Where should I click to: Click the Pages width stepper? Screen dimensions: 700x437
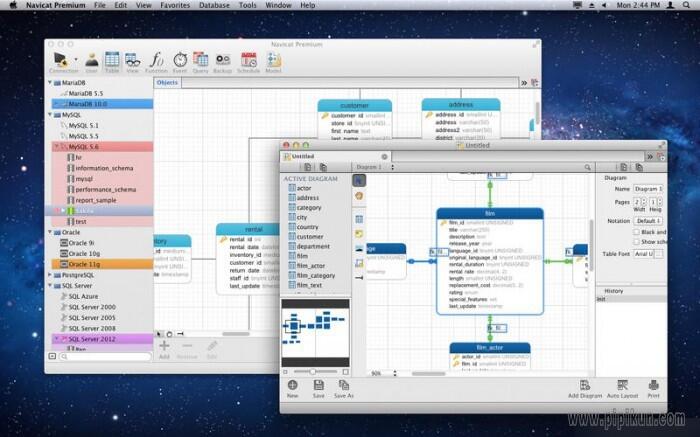click(644, 202)
